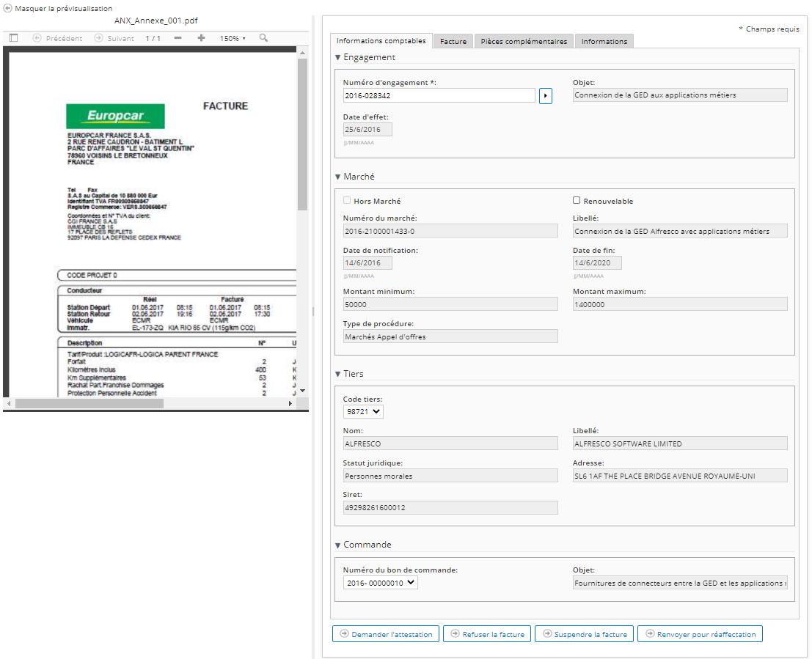The image size is (812, 659).
Task: Go to previous page with Précédent
Action: (57, 38)
